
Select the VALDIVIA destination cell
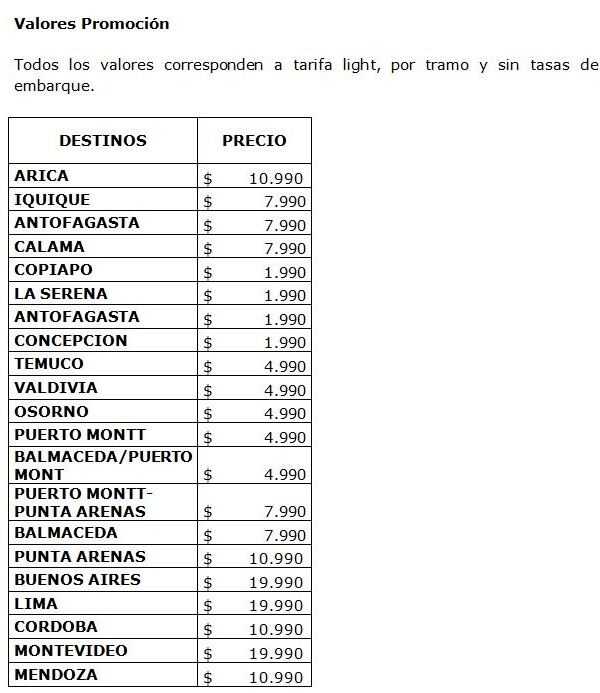point(103,388)
